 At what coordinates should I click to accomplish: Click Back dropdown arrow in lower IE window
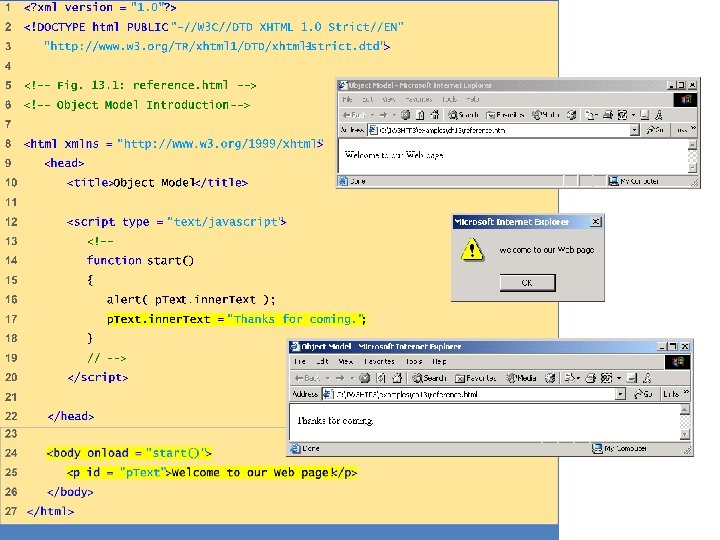tap(327, 378)
